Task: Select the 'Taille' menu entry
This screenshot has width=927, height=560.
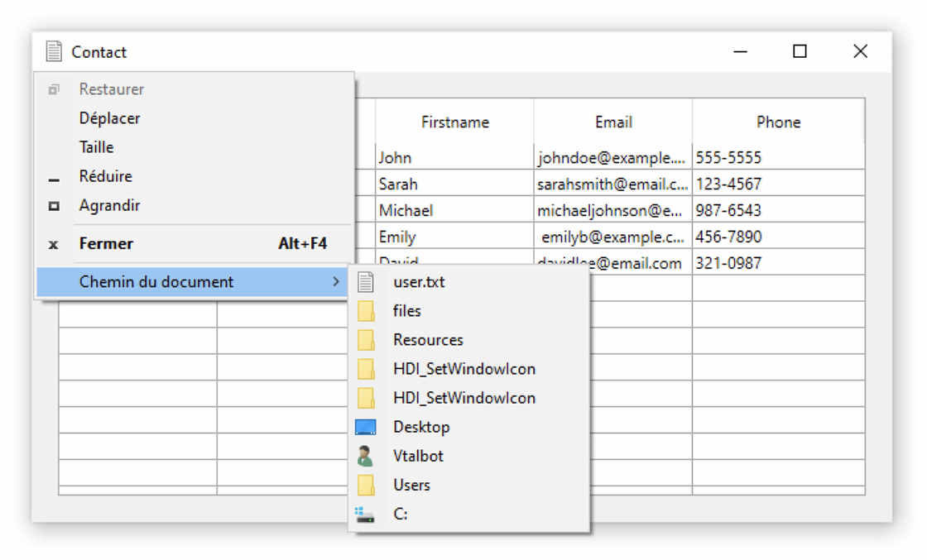Action: pyautogui.click(x=97, y=147)
